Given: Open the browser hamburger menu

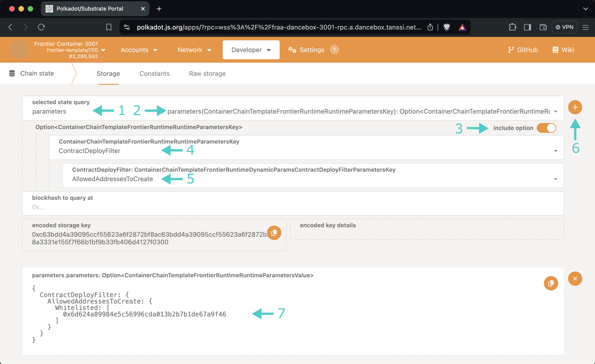Looking at the screenshot, I should tap(585, 27).
